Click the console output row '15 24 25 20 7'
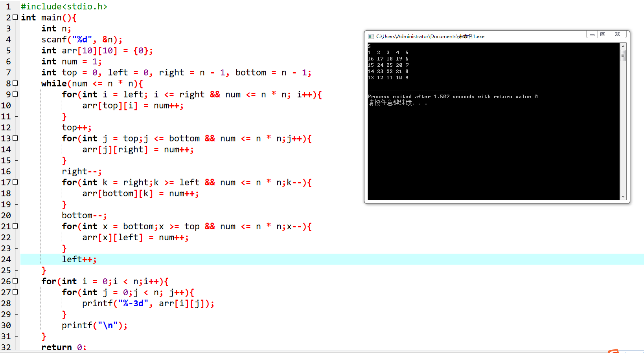 388,65
